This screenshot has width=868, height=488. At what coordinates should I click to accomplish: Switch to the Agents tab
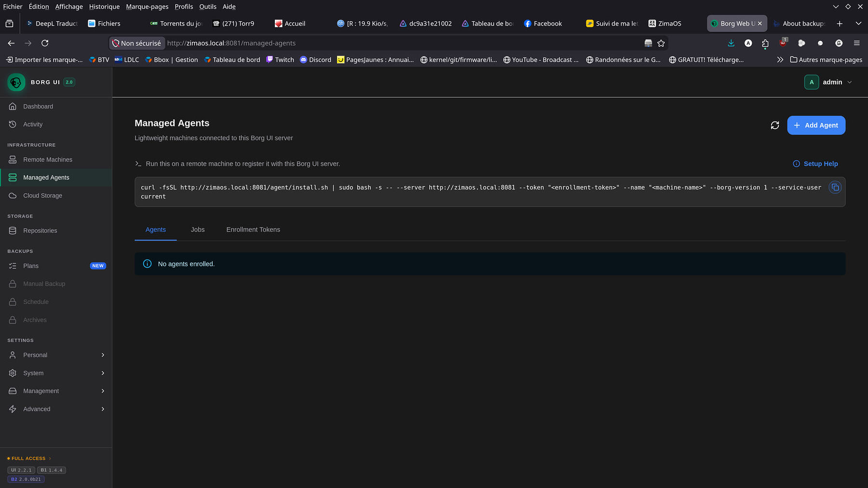coord(156,230)
